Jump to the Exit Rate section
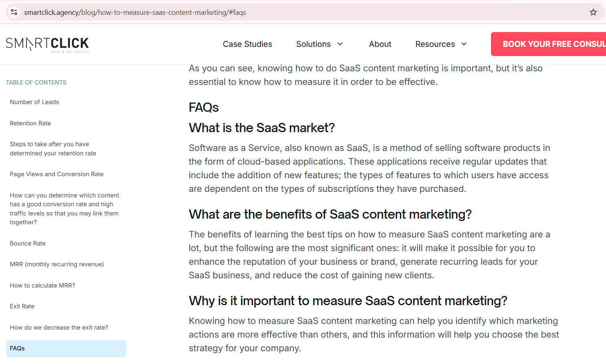Image resolution: width=606 pixels, height=364 pixels. point(22,306)
